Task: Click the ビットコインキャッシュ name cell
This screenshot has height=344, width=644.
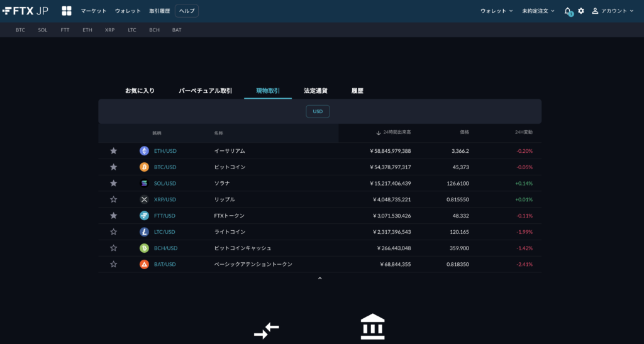Action: (243, 248)
